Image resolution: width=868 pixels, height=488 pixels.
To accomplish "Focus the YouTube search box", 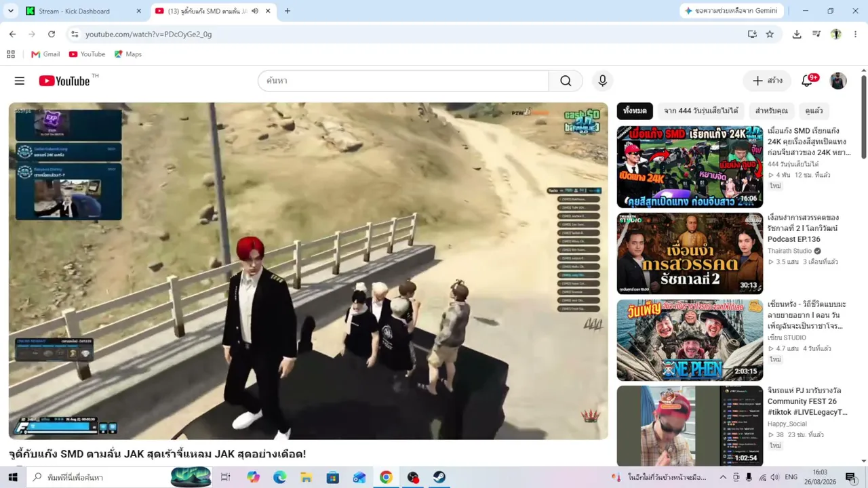I will pyautogui.click(x=403, y=81).
